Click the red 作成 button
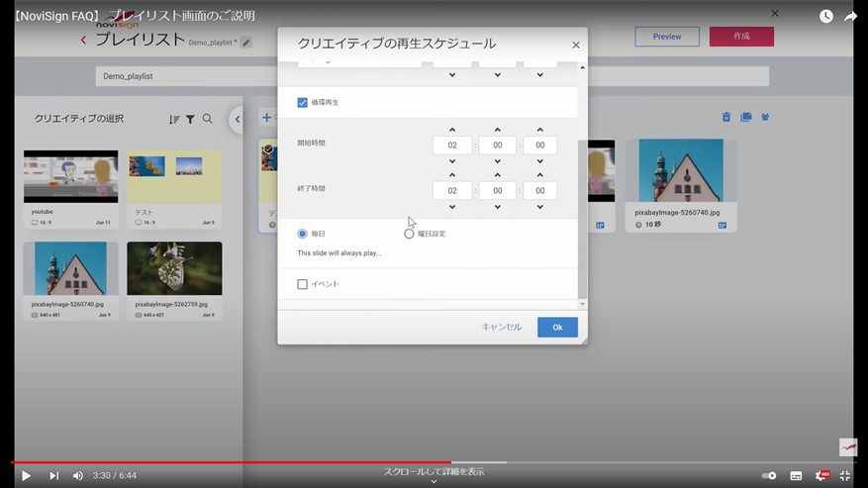The height and width of the screenshot is (488, 868). (x=741, y=37)
